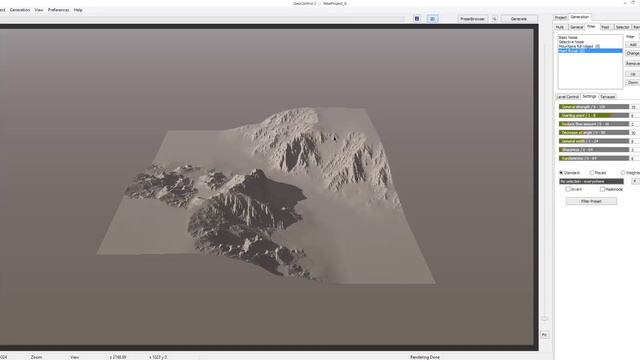Move selected filter Down

point(633,82)
